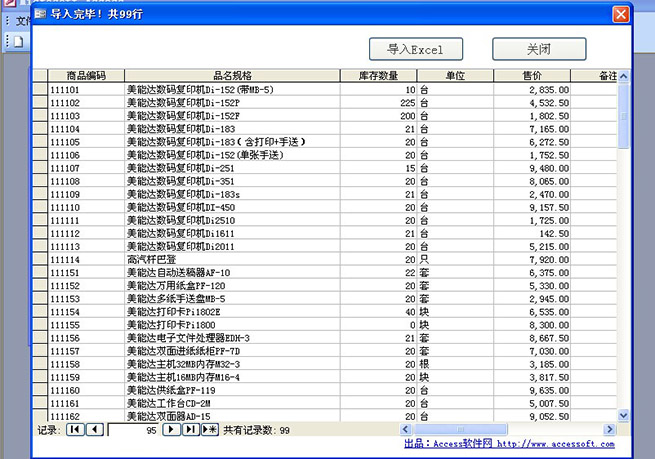Image resolution: width=655 pixels, height=459 pixels.
Task: Click the vertical scrollbar up arrow
Action: tap(623, 76)
